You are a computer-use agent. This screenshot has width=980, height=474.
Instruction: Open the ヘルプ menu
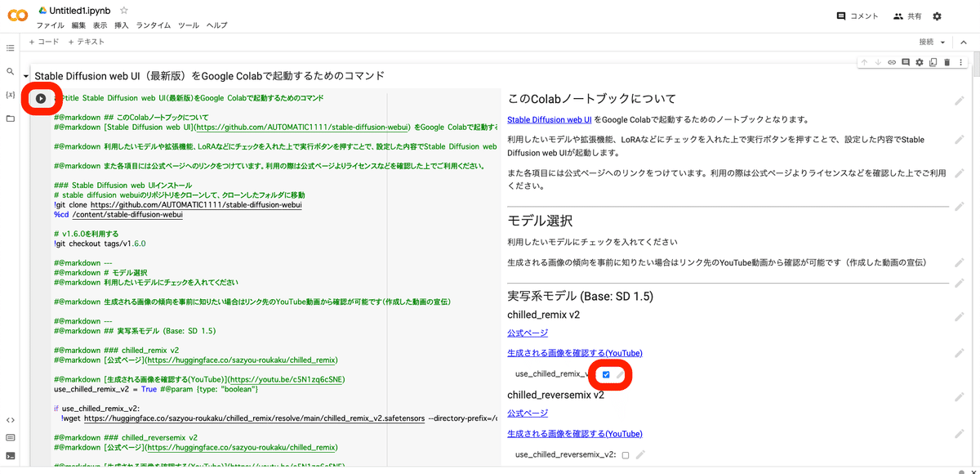click(216, 25)
